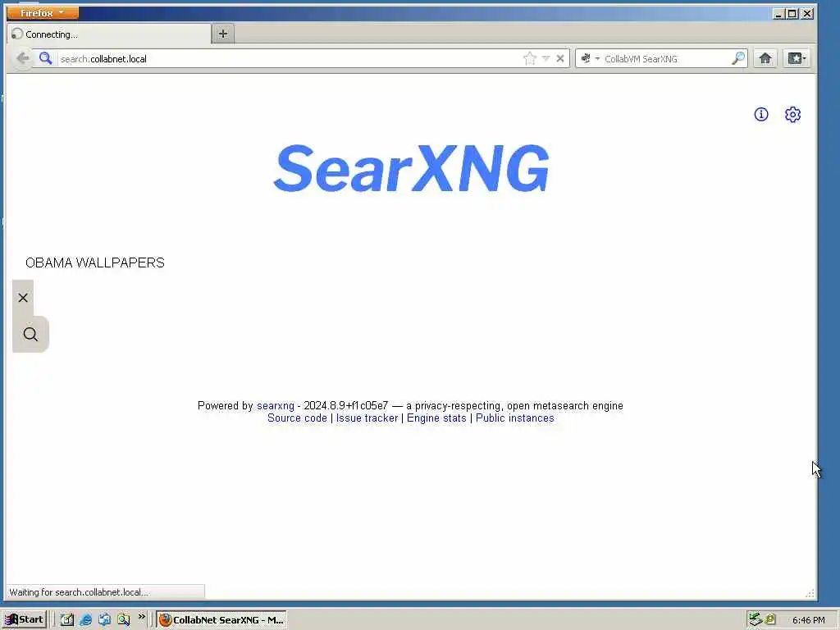Maximize the Firefox window
The image size is (840, 630).
(793, 13)
